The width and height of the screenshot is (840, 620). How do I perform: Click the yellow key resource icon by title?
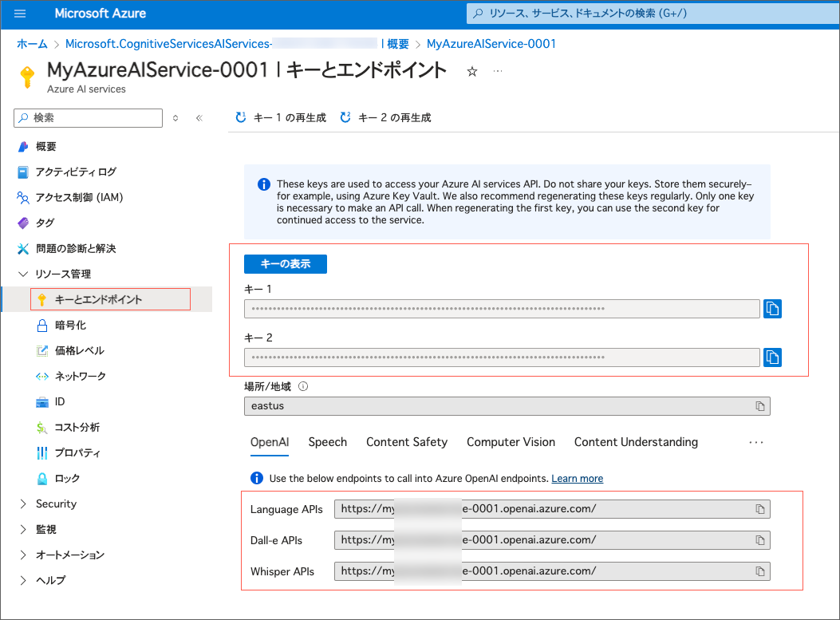click(27, 77)
